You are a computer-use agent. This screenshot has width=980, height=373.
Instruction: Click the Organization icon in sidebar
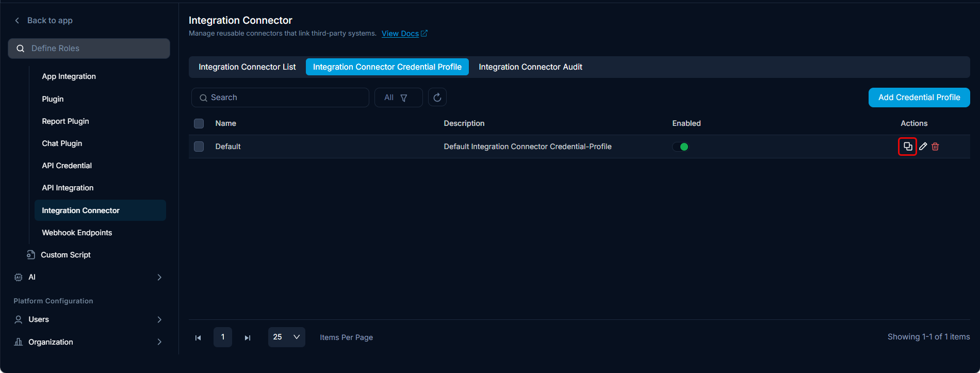(19, 342)
